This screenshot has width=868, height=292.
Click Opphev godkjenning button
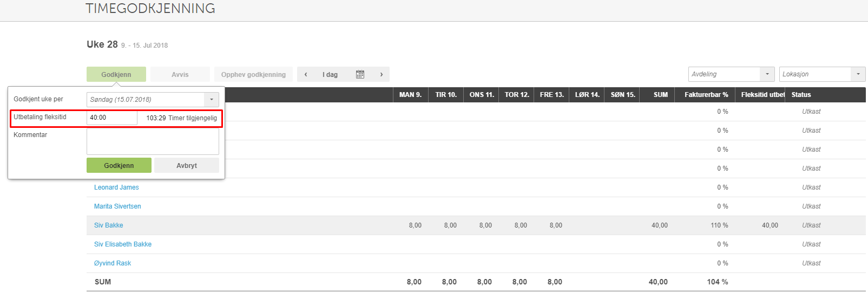253,74
